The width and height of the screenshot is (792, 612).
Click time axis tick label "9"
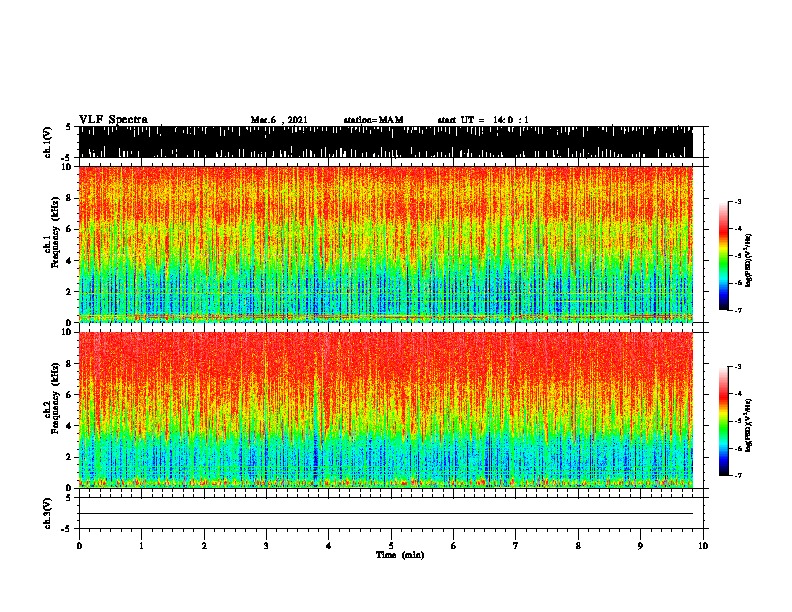(640, 545)
